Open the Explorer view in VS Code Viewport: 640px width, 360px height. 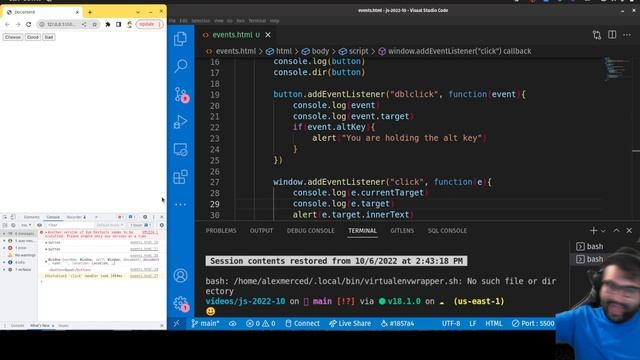point(180,39)
